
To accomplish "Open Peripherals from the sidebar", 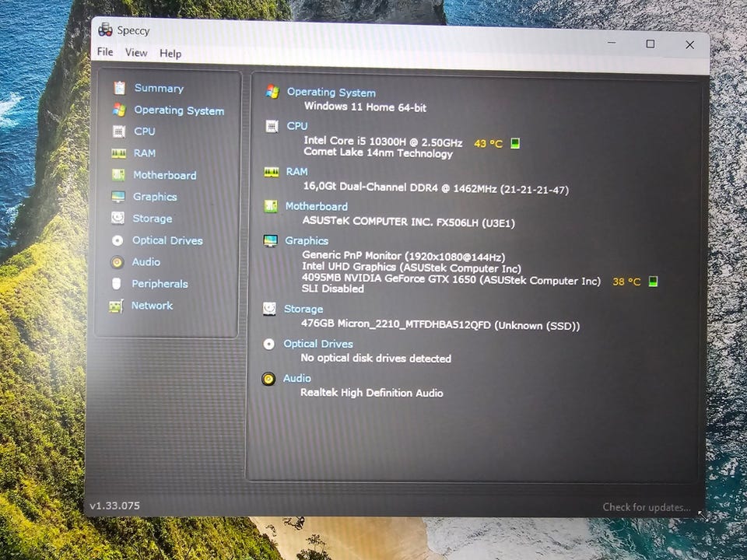I will pos(160,284).
